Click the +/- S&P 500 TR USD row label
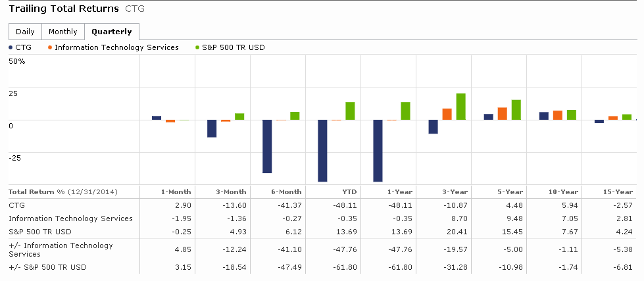Screen dimensions: 644x281 pos(47,267)
